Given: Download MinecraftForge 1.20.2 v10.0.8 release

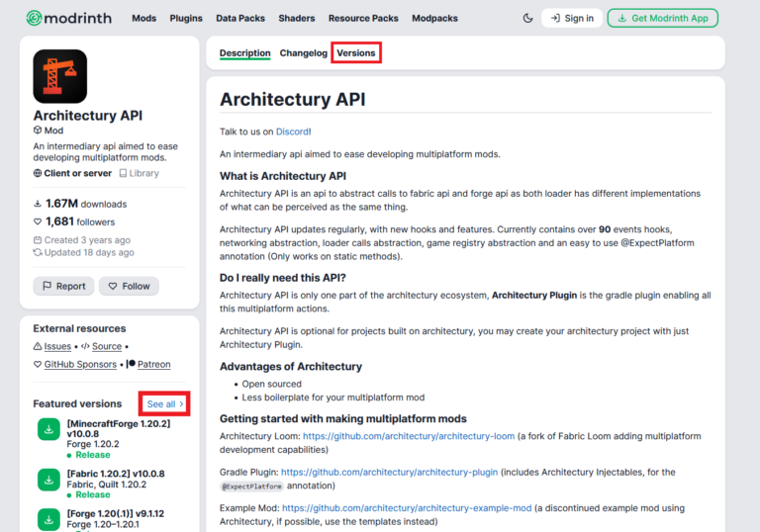Looking at the screenshot, I should point(48,429).
